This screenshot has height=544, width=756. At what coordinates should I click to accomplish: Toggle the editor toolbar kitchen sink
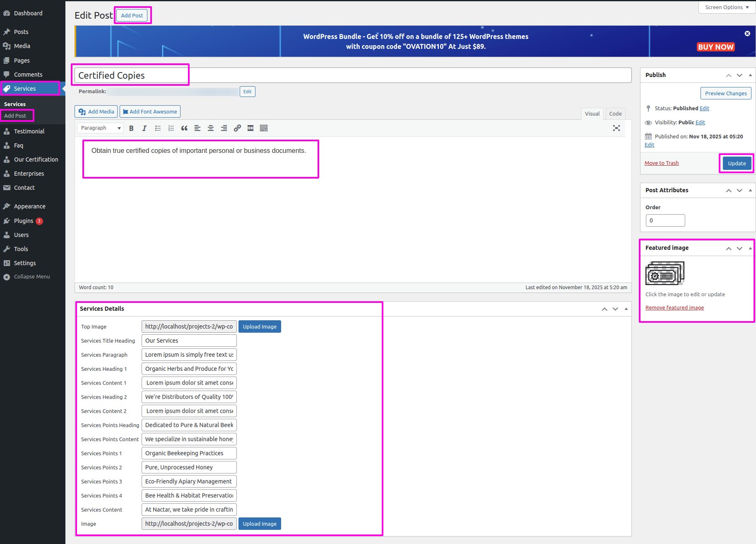264,128
